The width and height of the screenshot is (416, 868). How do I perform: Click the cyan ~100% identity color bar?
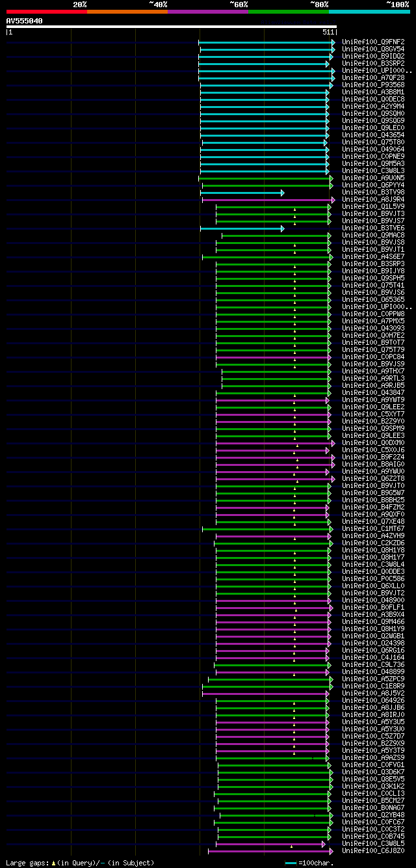pyautogui.click(x=369, y=11)
